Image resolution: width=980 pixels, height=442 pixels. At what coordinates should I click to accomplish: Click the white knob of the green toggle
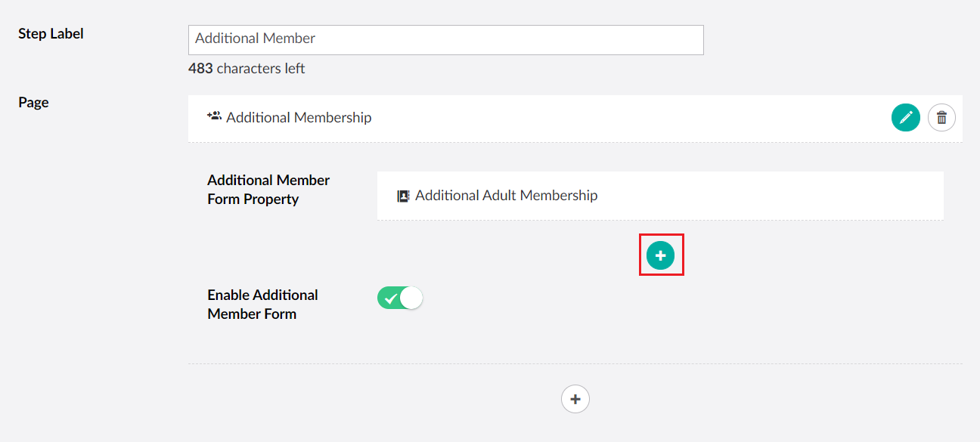[411, 298]
